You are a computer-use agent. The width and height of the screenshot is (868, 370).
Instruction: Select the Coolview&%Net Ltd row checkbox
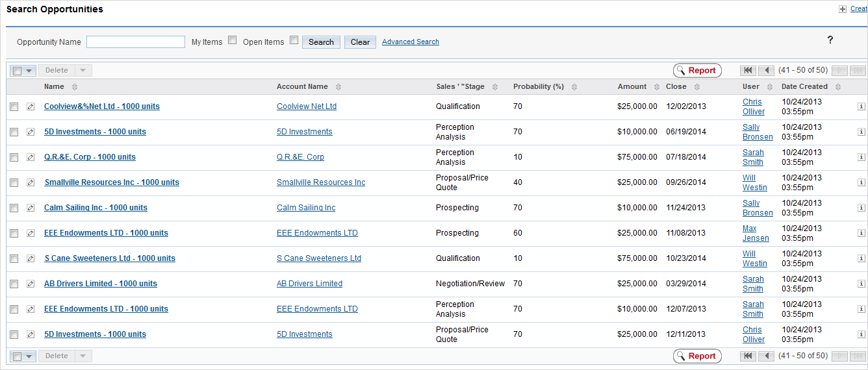point(14,106)
